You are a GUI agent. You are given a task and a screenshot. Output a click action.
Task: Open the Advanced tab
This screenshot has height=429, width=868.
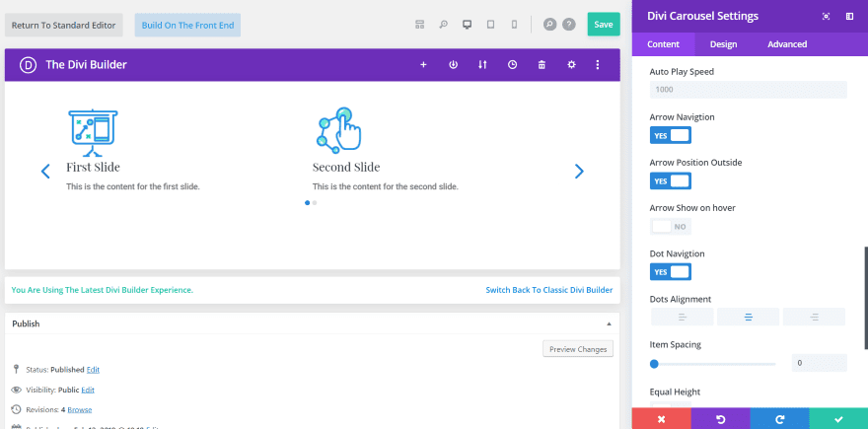(787, 44)
